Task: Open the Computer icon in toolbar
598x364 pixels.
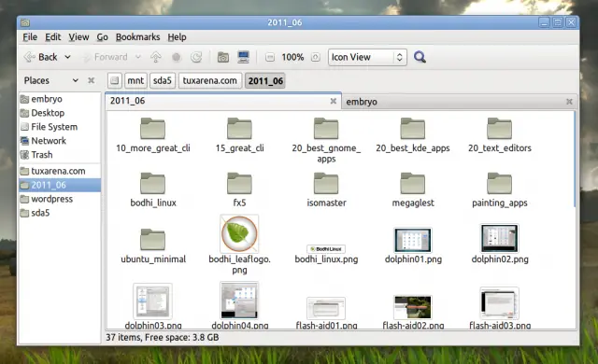Action: tap(243, 57)
